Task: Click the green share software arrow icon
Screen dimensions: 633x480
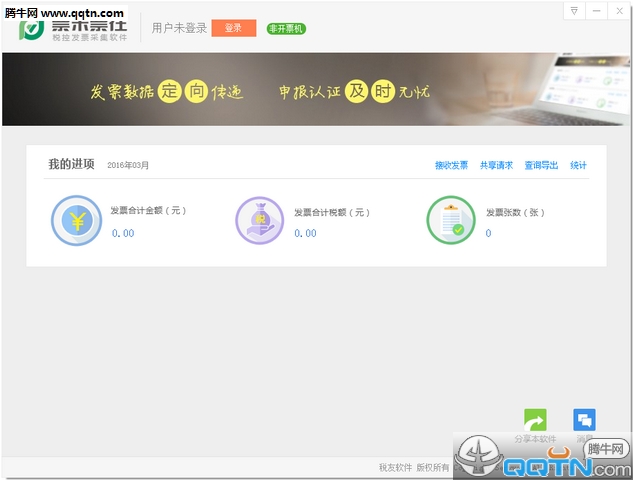Action: 535,420
